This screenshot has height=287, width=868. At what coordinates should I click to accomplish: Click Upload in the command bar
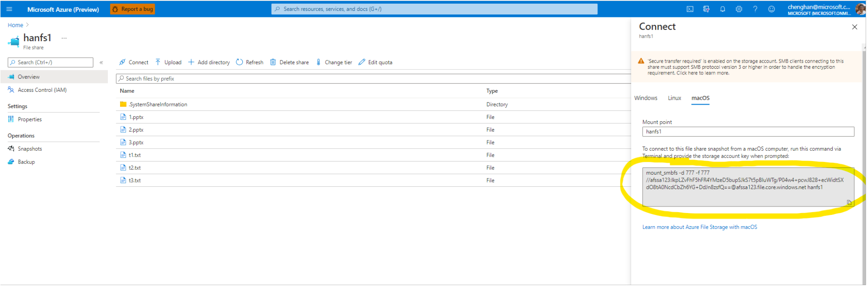[x=168, y=62]
